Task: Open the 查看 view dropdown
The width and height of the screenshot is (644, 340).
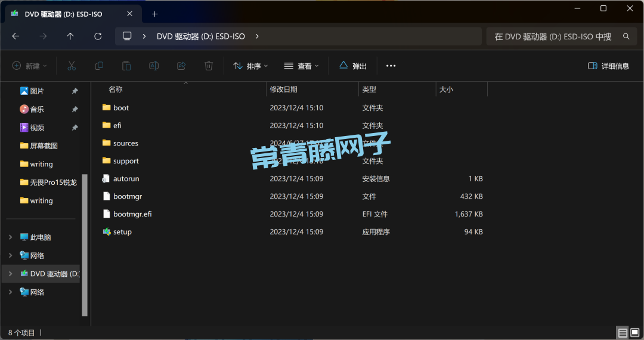Action: (x=301, y=66)
